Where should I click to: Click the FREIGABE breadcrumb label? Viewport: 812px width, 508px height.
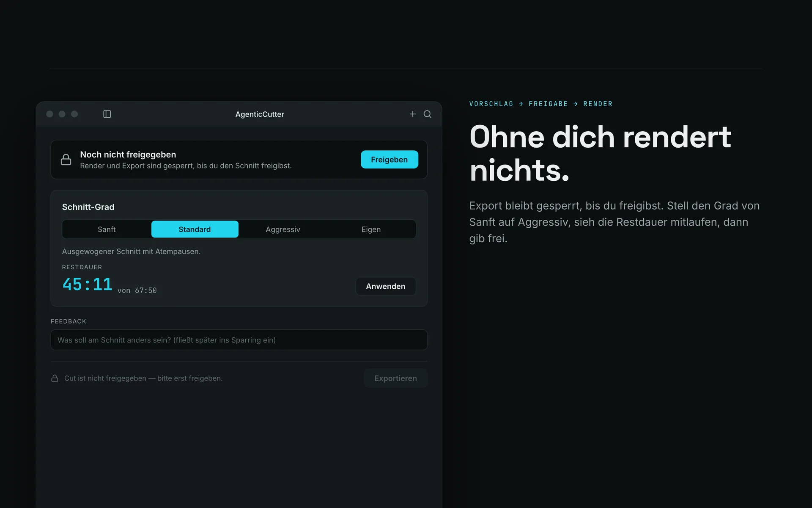549,104
